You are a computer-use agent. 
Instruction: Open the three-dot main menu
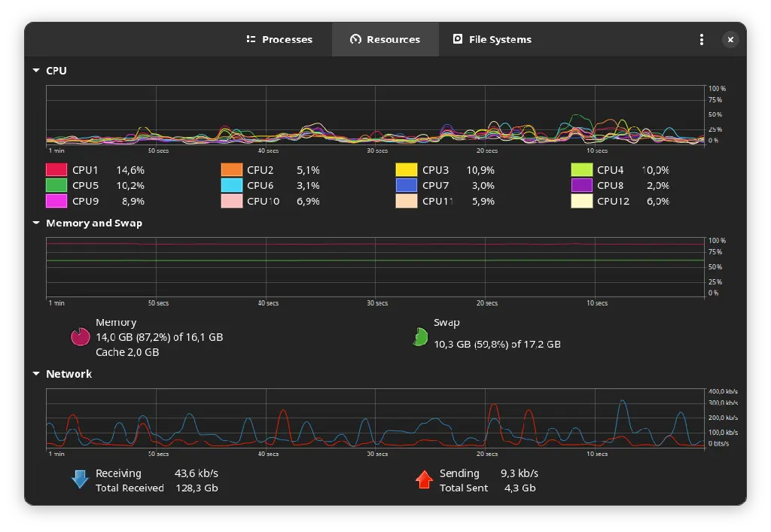click(x=702, y=40)
